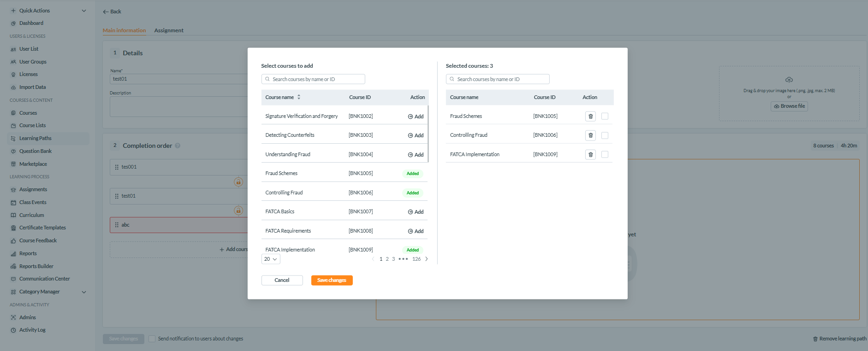
Task: Open Certificate Templates page
Action: 42,228
